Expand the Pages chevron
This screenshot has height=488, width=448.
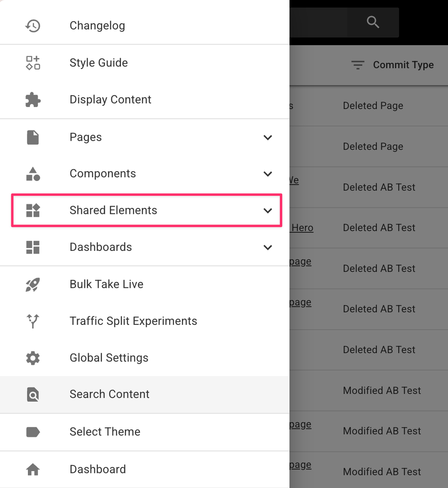(268, 138)
